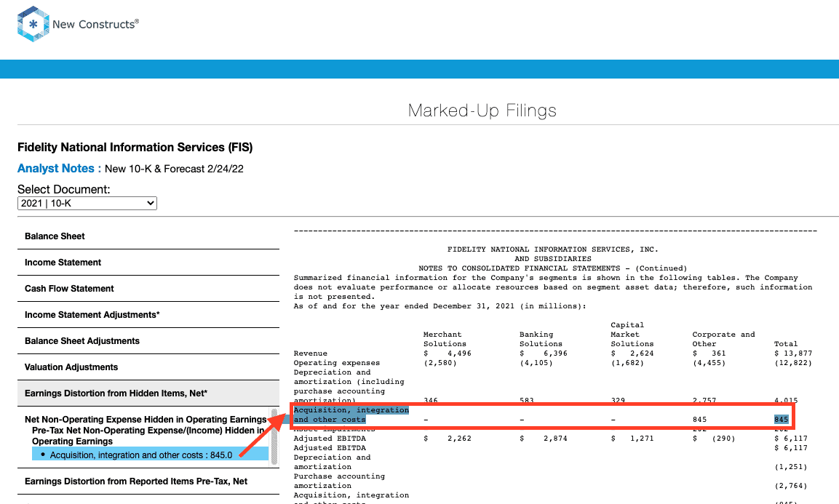Open Income Statement Adjustments section
The height and width of the screenshot is (504, 839).
click(x=148, y=315)
